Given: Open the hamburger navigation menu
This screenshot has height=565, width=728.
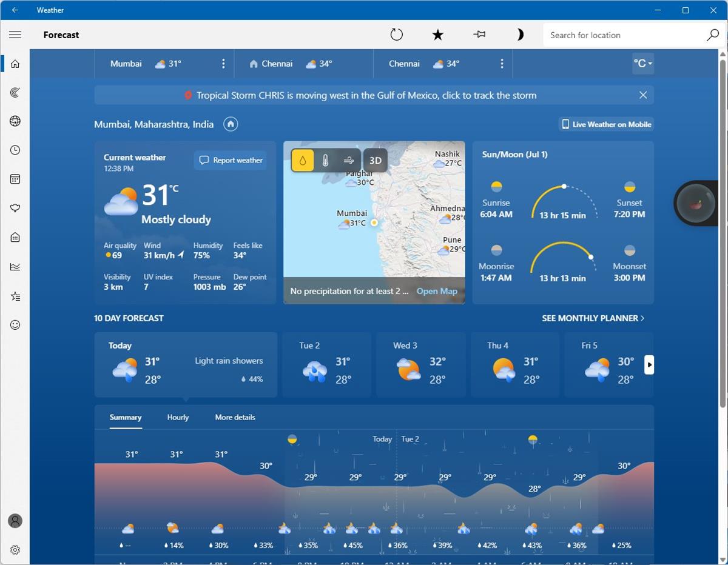Looking at the screenshot, I should point(15,35).
